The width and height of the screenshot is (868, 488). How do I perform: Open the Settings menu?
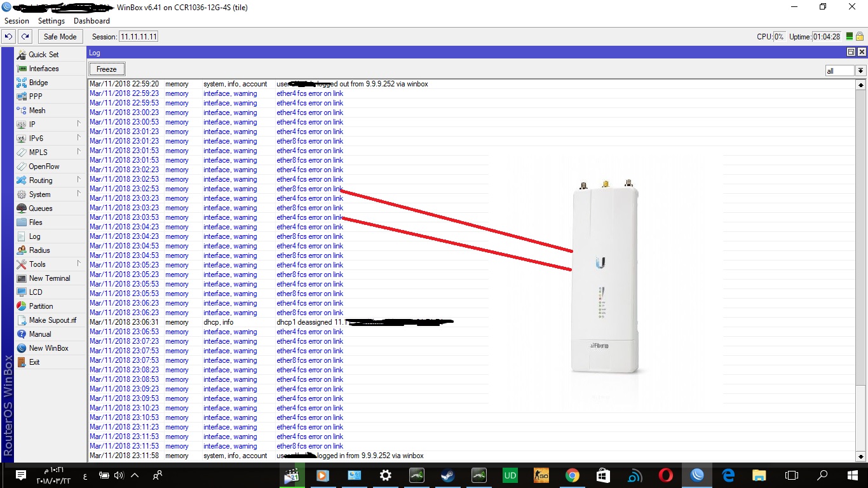pos(51,21)
